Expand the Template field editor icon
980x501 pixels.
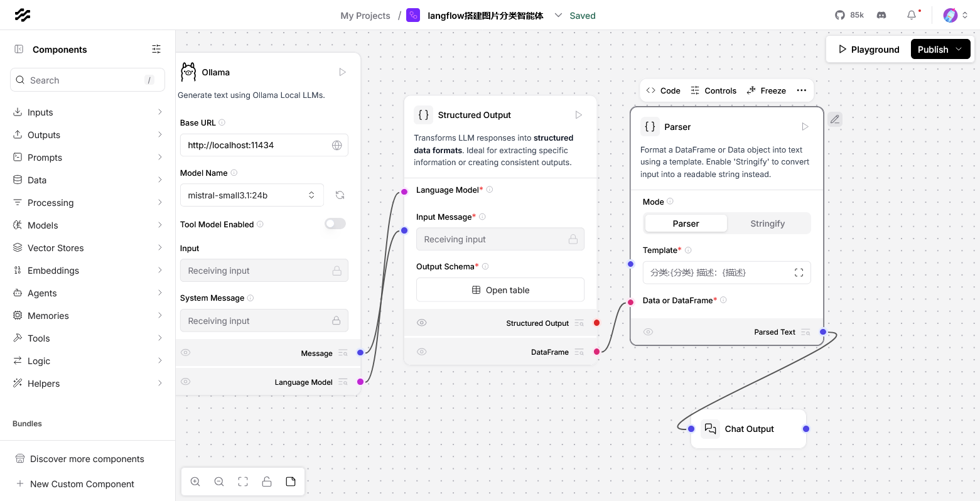click(x=799, y=272)
